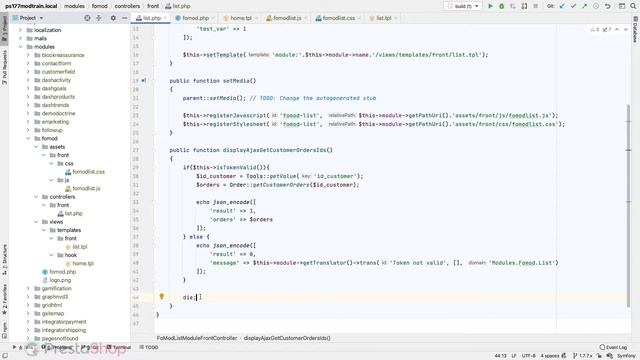
Task: Click the toolbar window layout icon
Action: (x=622, y=6)
